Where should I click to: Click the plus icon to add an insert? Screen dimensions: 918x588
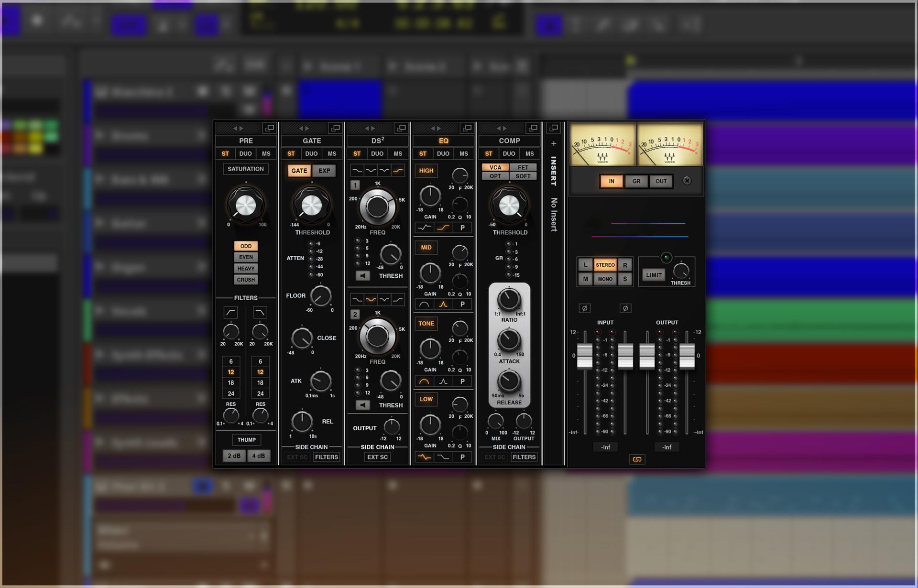pos(554,143)
